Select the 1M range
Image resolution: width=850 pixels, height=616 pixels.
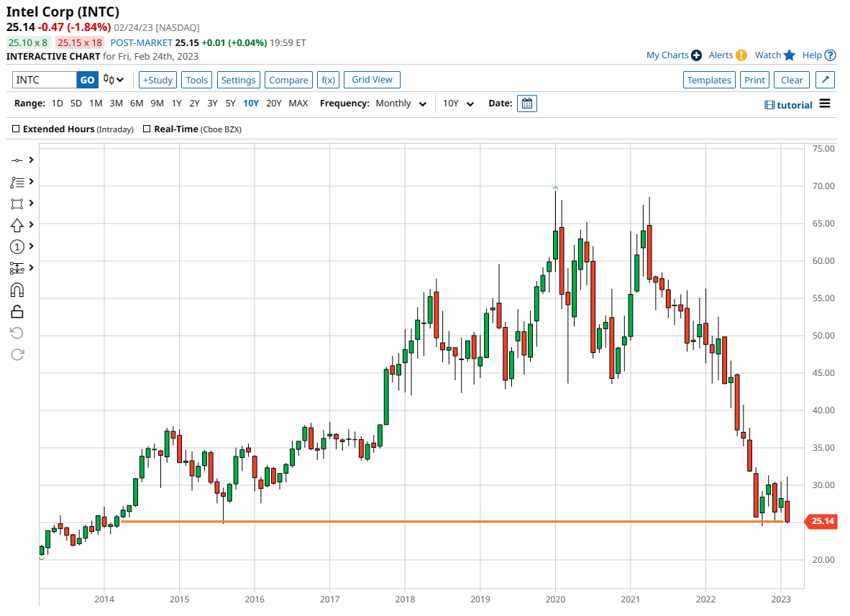(x=96, y=104)
